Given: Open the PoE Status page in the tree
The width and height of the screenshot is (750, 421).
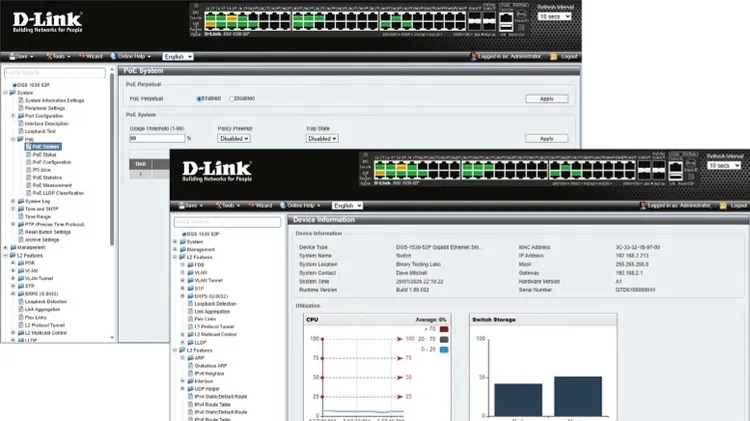Looking at the screenshot, I should pyautogui.click(x=44, y=155).
